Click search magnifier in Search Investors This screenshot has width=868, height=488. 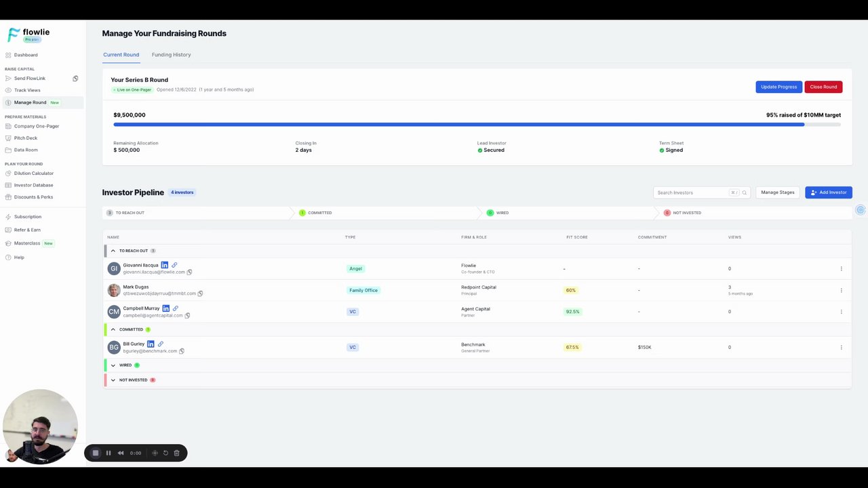744,192
